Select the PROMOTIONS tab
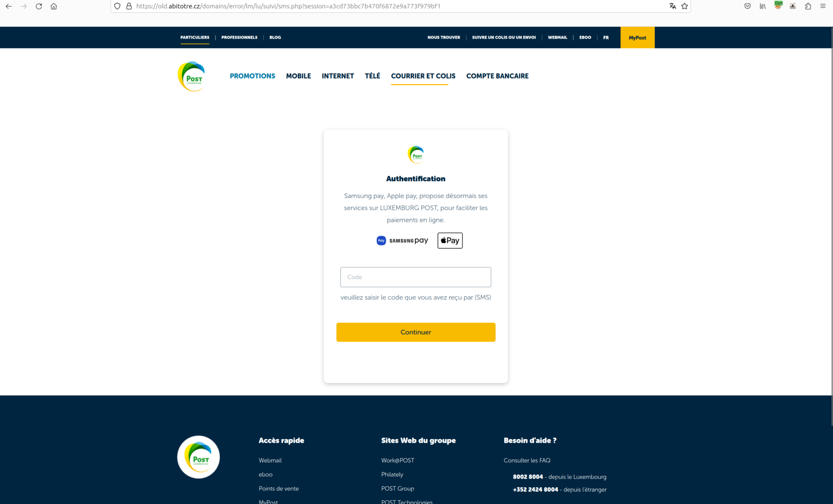The height and width of the screenshot is (504, 833). point(252,75)
